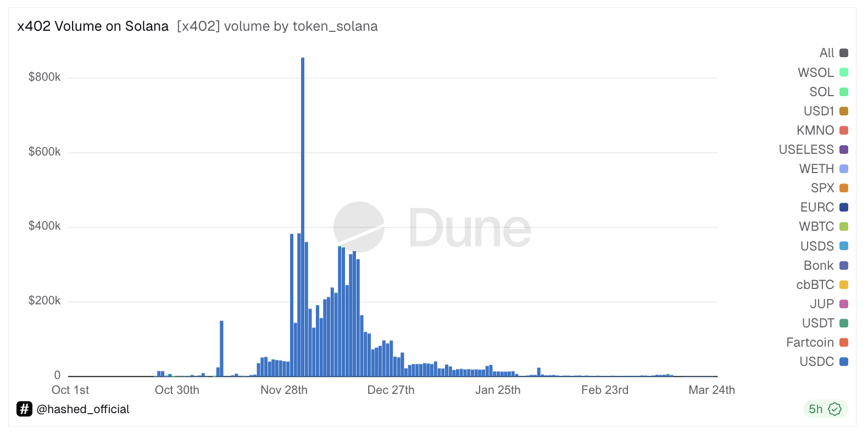Screen dimensions: 868x434
Task: Click the Fartcoin legend color swatch
Action: pos(844,342)
